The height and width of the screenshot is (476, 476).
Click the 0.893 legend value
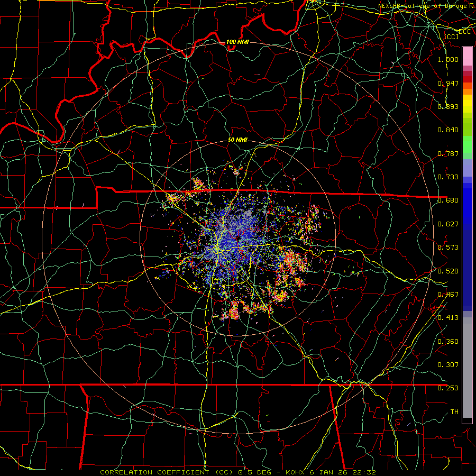click(x=448, y=106)
